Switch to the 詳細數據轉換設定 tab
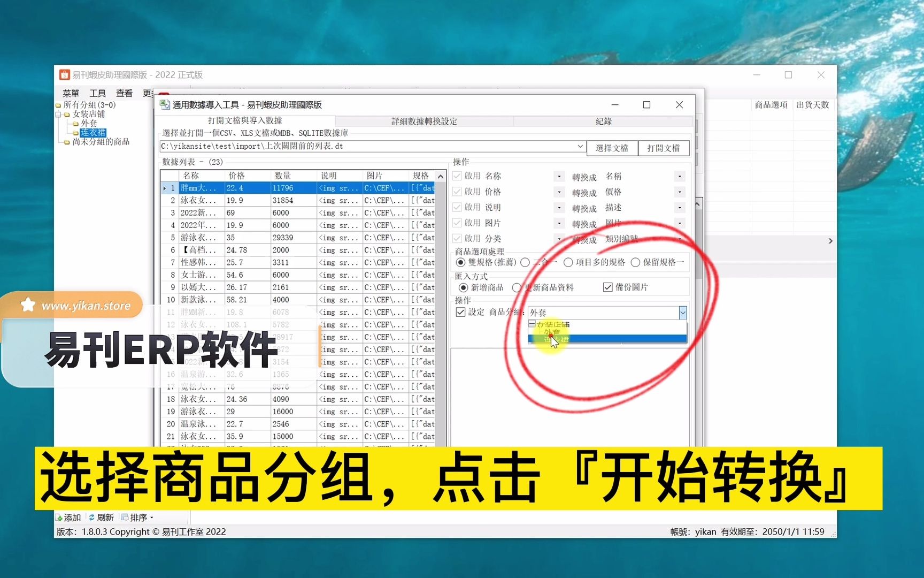The height and width of the screenshot is (578, 924). pos(424,121)
